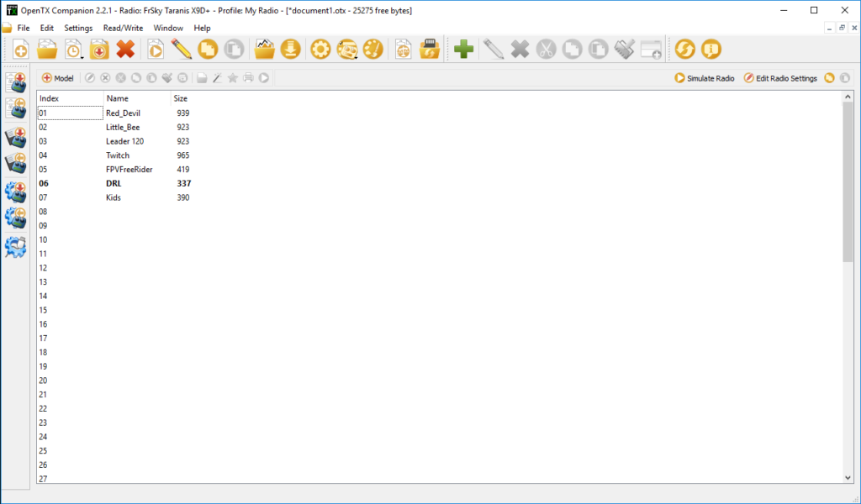861x504 pixels.
Task: Click the gold info speech-bubble icon
Action: [x=710, y=50]
